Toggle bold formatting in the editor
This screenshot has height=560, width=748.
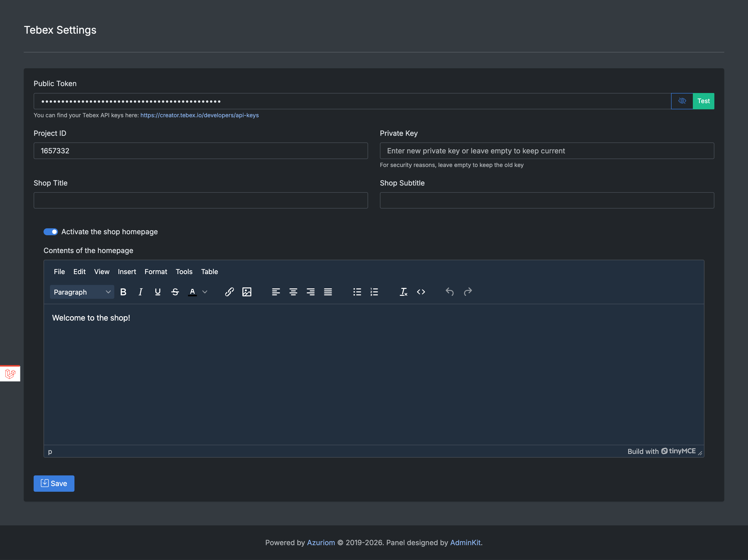pos(123,292)
